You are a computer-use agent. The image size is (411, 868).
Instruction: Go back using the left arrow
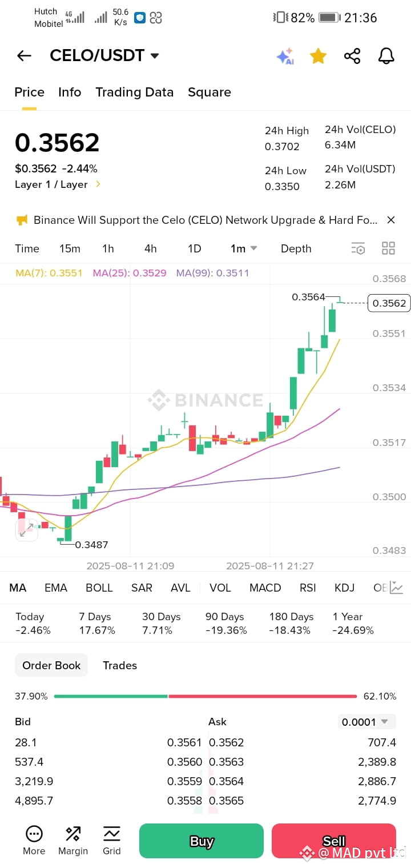pyautogui.click(x=24, y=55)
